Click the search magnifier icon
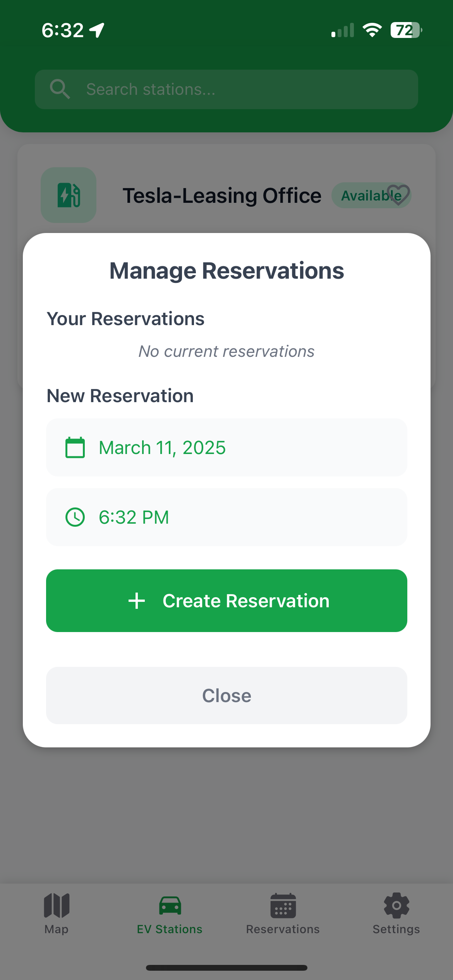The width and height of the screenshot is (453, 980). (x=60, y=89)
